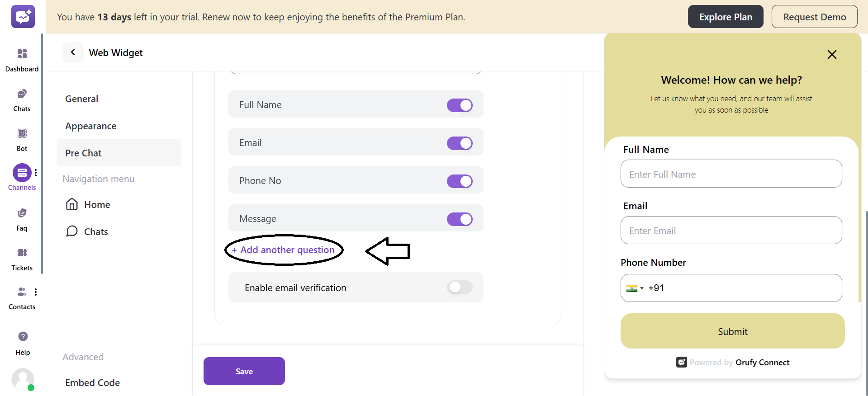Turn off the Email field toggle

pos(460,143)
